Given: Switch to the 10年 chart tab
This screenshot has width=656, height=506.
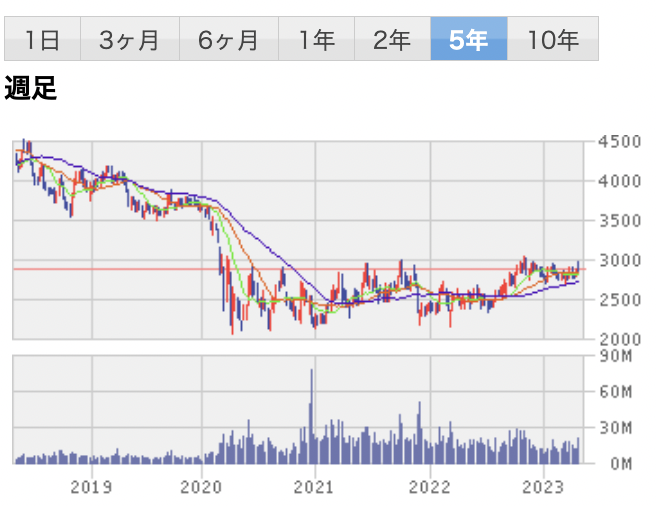Looking at the screenshot, I should [x=553, y=40].
